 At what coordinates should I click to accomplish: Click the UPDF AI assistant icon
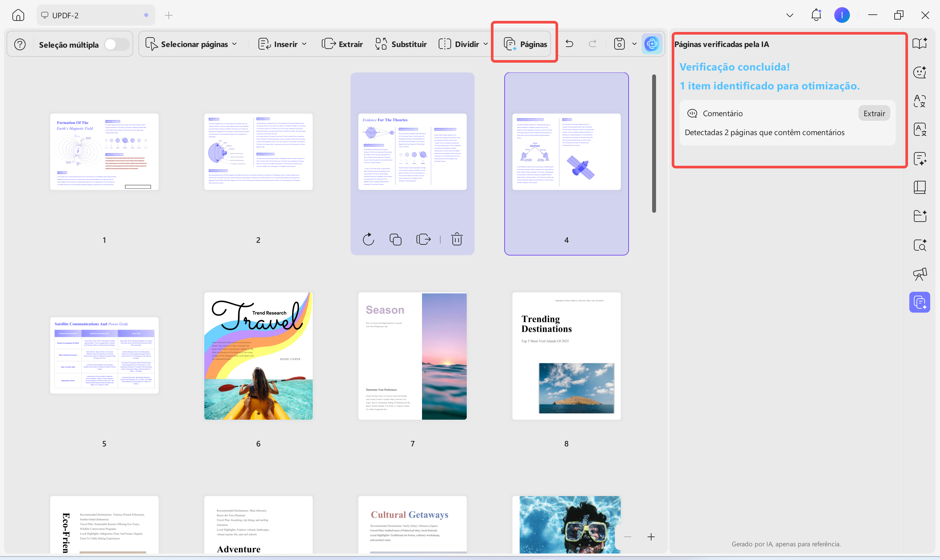(652, 44)
